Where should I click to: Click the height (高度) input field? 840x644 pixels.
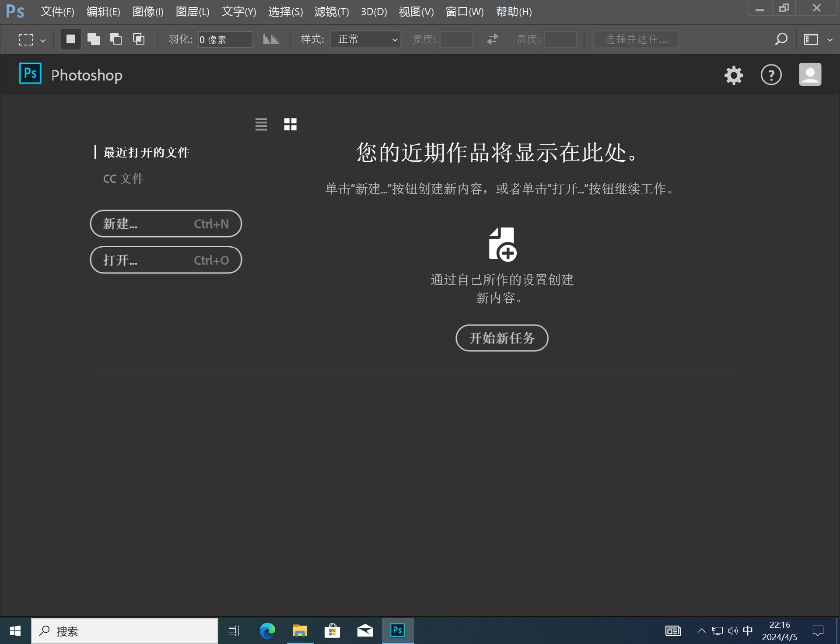coord(560,39)
